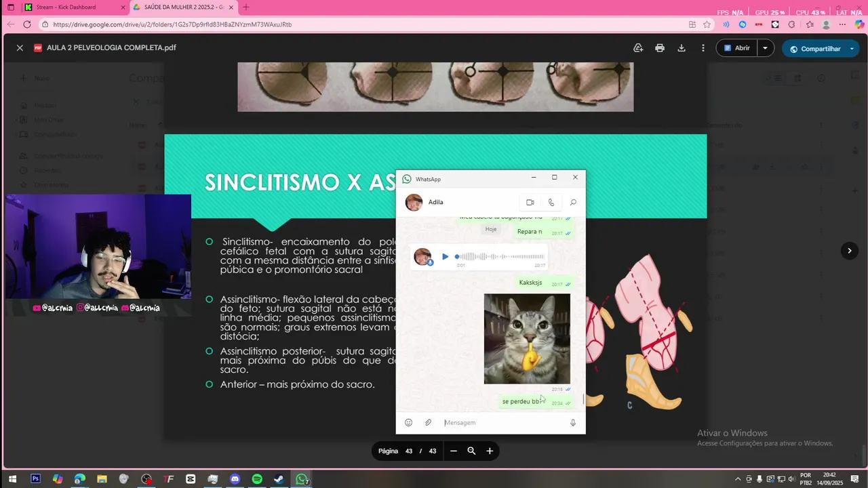The height and width of the screenshot is (488, 868).
Task: Open Steam from the taskbar
Action: pos(279,479)
